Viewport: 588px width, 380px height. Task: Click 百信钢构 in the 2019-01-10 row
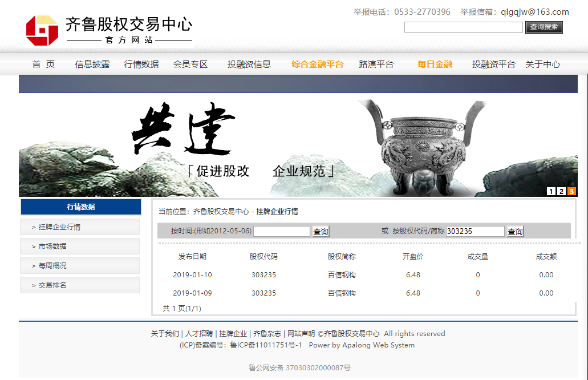click(x=342, y=275)
